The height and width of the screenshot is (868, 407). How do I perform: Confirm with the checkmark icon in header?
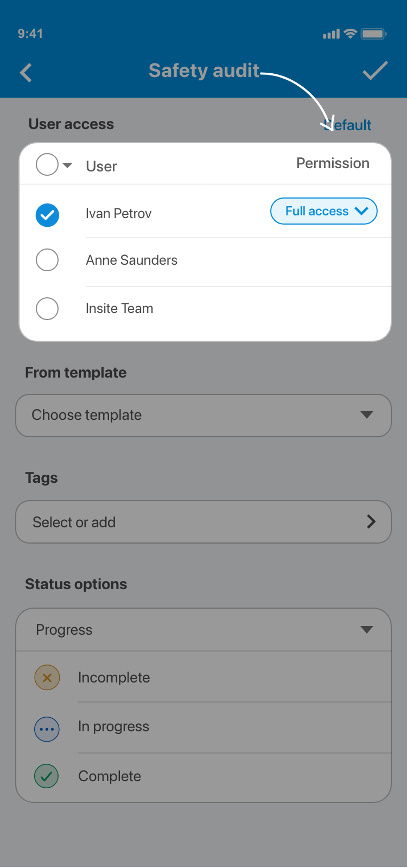click(x=375, y=71)
